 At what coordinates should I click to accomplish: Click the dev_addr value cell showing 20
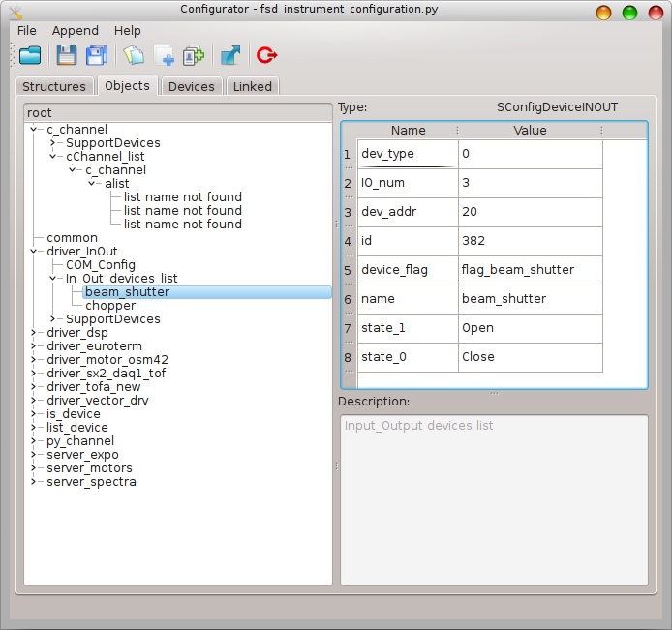click(530, 212)
